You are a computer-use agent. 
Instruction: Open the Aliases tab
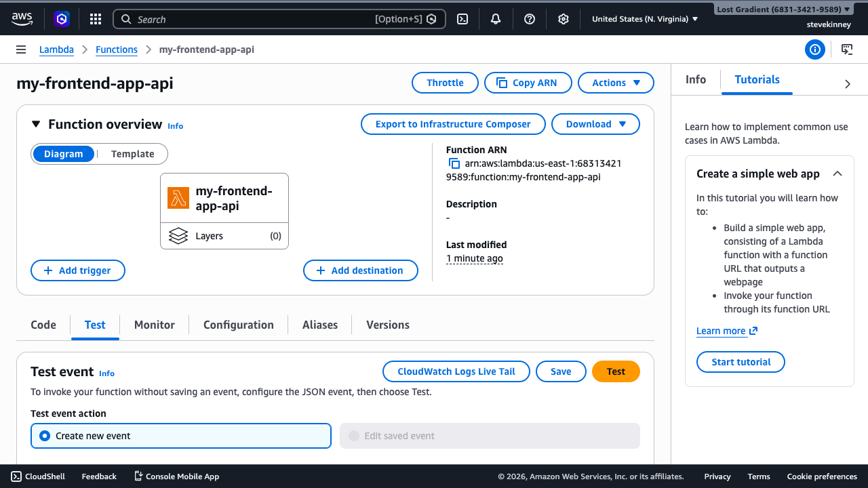pos(320,325)
